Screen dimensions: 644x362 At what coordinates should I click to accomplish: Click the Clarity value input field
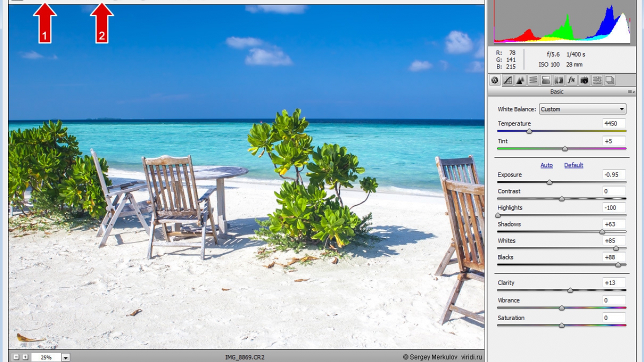pos(614,282)
